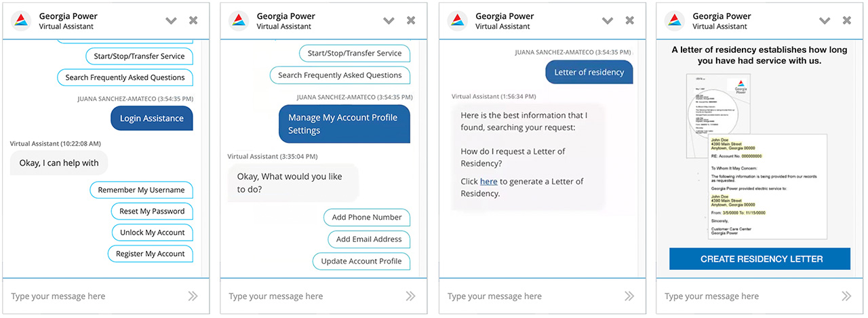Choose Update Account Profile
868x318 pixels.
[x=361, y=261]
